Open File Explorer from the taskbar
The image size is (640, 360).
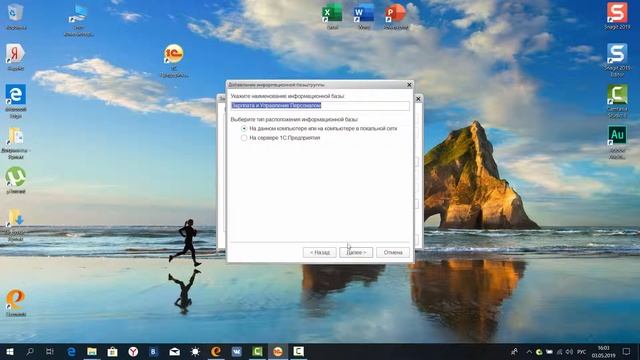point(92,351)
